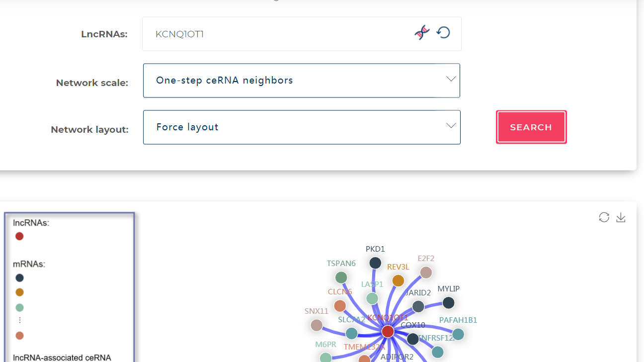Select the KCNQ1OT1 central red node
Viewport: 644px width, 362px height.
coord(388,331)
